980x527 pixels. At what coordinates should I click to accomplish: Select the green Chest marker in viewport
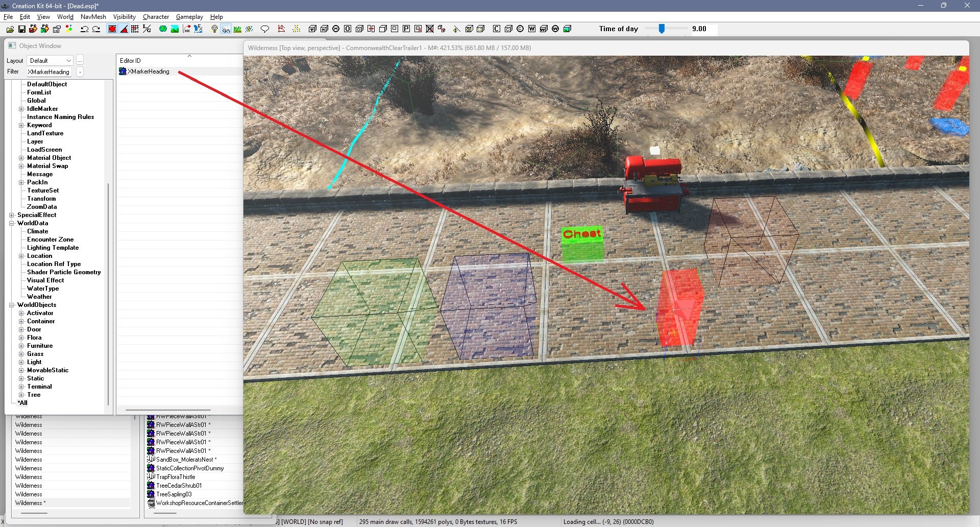point(582,245)
